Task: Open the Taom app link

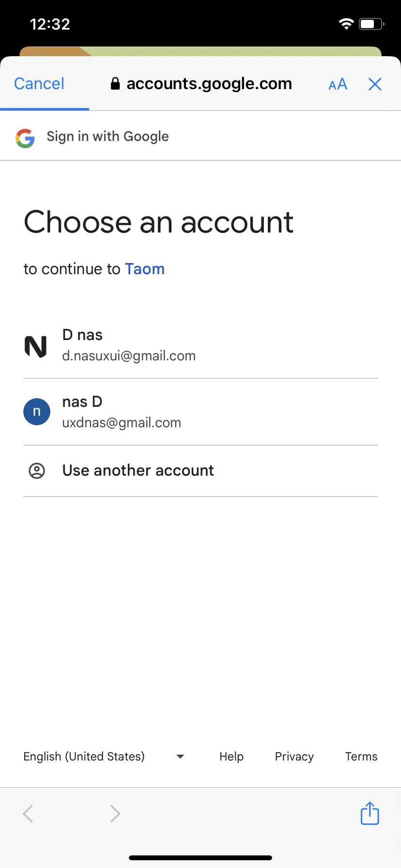Action: point(145,269)
